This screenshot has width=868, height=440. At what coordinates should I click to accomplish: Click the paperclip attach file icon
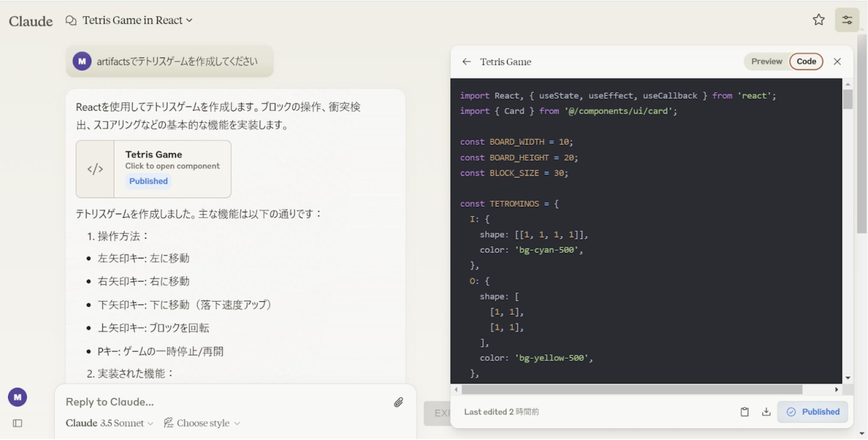pos(398,402)
